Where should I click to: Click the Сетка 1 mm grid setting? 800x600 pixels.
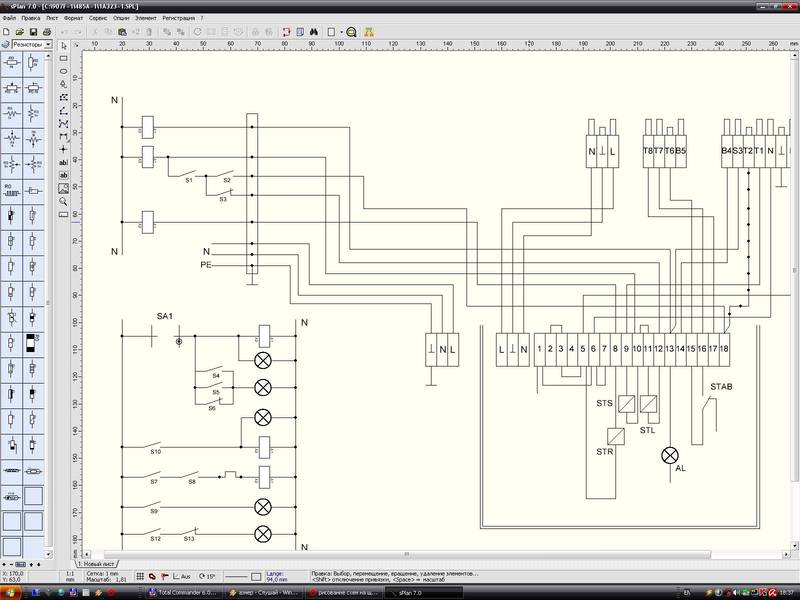coord(103,573)
